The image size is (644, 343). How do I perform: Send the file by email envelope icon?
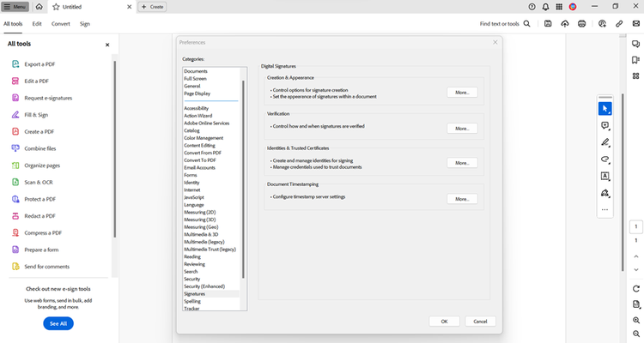(635, 24)
